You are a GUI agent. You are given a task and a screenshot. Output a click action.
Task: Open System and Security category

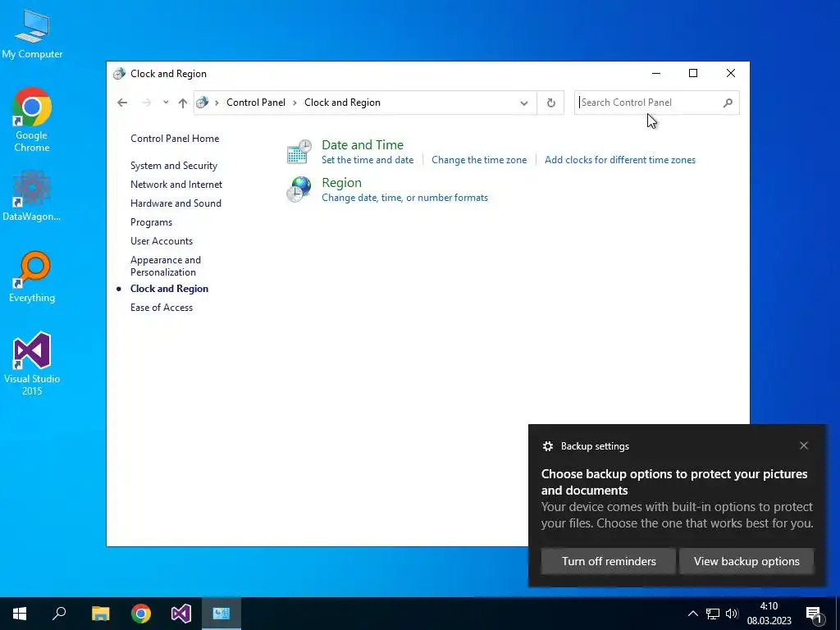(174, 166)
